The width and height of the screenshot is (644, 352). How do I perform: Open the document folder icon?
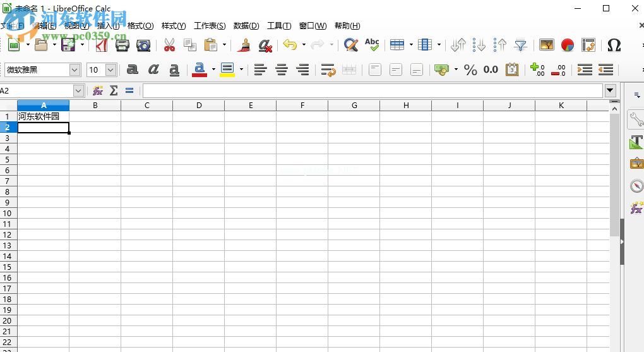[x=41, y=45]
